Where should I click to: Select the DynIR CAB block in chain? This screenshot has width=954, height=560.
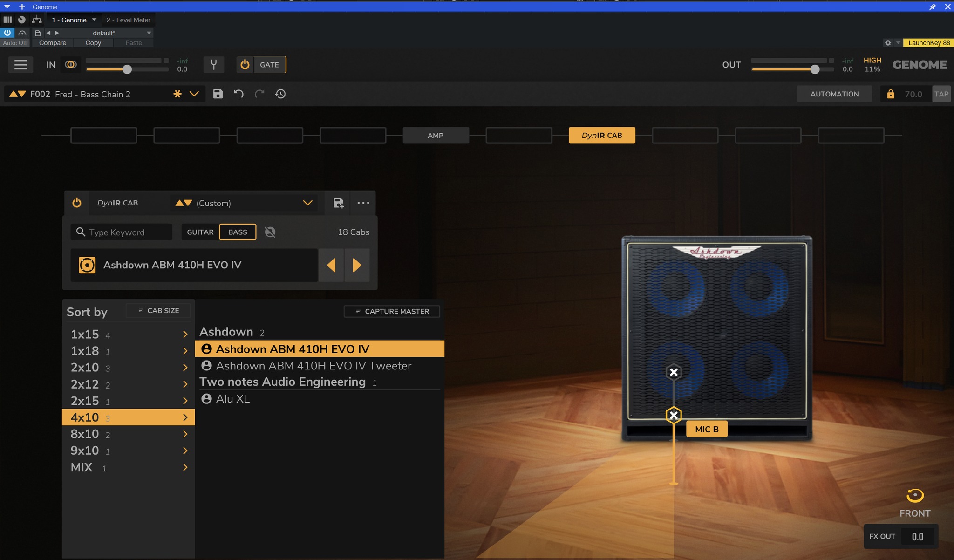[x=602, y=136]
